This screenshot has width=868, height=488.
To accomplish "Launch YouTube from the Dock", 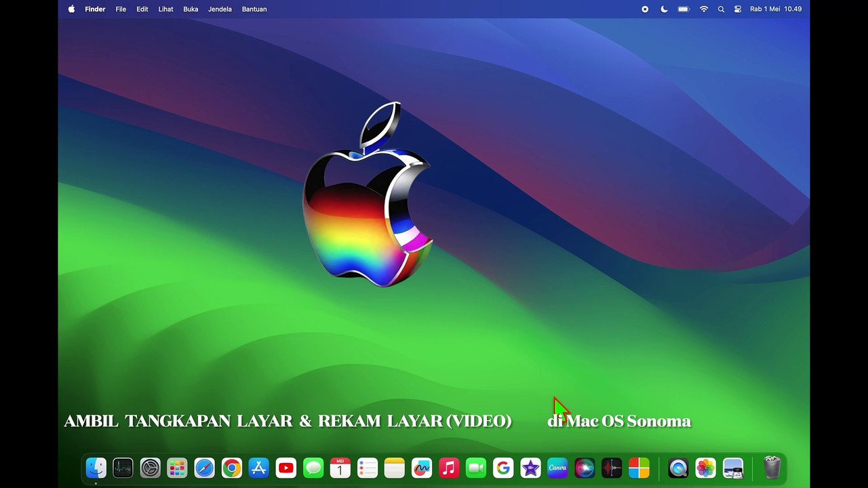I will pos(285,468).
